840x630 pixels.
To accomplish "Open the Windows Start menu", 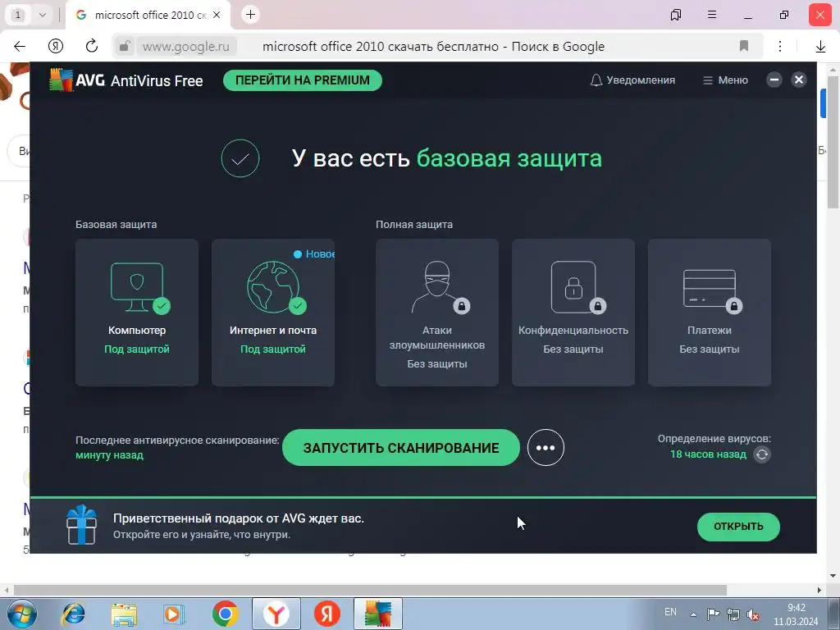I will click(22, 614).
